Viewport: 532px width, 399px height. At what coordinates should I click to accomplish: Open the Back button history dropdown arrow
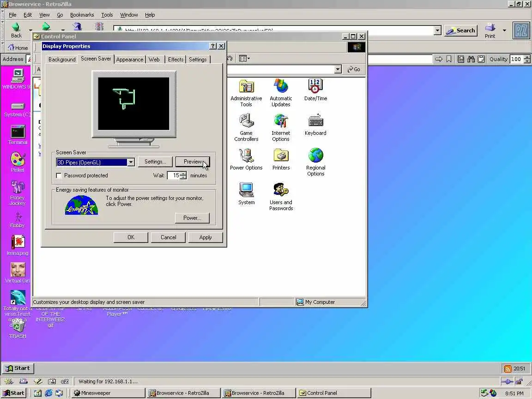point(30,30)
